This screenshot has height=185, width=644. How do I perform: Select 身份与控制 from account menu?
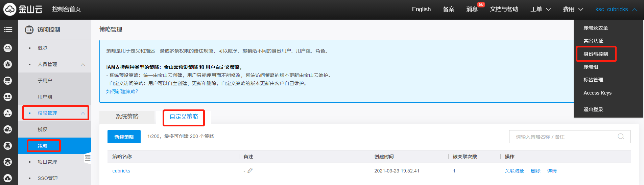(596, 54)
